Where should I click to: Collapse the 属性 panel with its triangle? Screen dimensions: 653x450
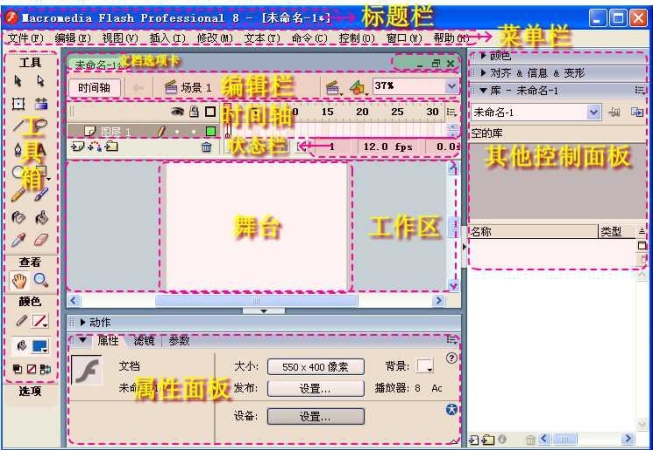pyautogui.click(x=82, y=340)
